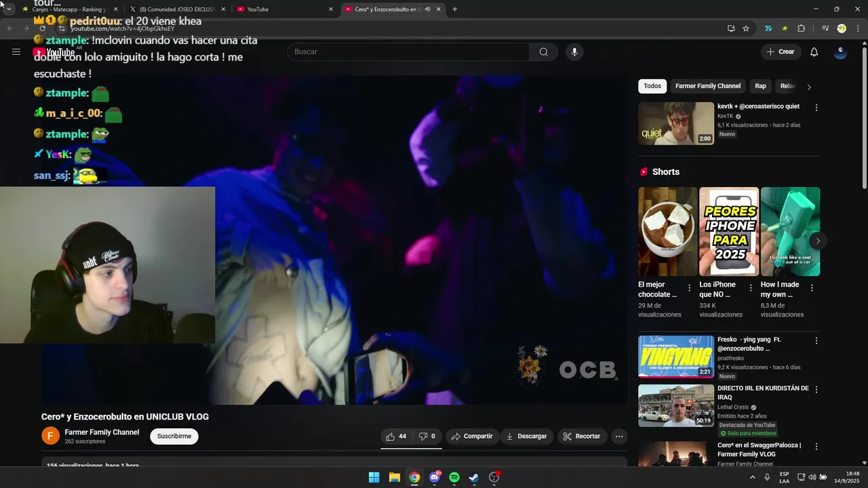This screenshot has width=868, height=488.
Task: Mute the playing Cero* tab audio icon
Action: click(x=428, y=9)
